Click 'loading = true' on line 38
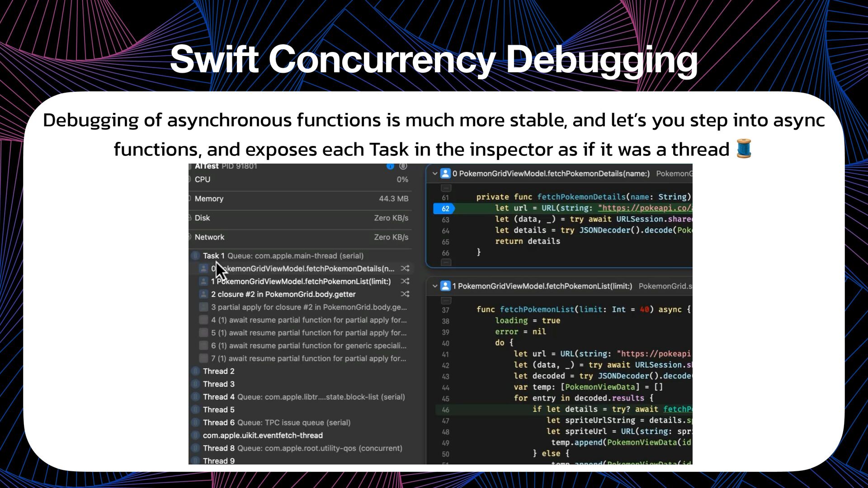 [x=528, y=320]
